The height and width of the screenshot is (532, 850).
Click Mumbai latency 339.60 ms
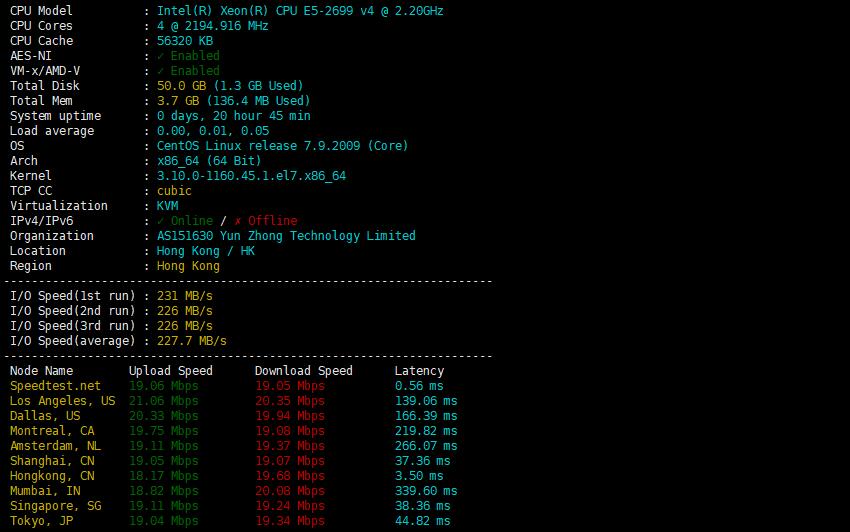(426, 491)
